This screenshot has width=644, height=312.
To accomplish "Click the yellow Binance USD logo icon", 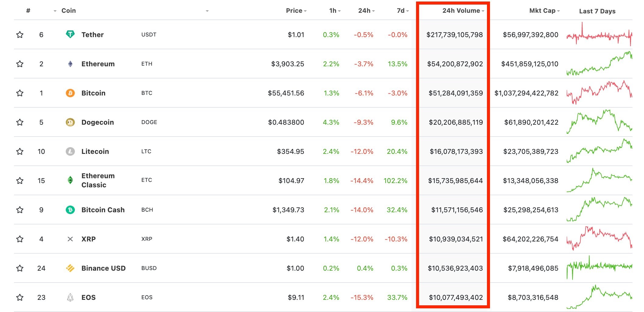I will pyautogui.click(x=70, y=268).
